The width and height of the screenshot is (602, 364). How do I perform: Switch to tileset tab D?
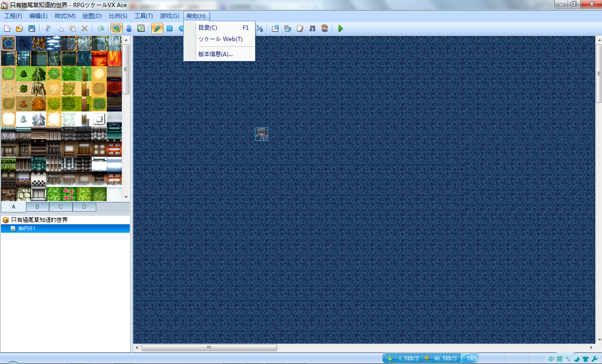[x=84, y=207]
